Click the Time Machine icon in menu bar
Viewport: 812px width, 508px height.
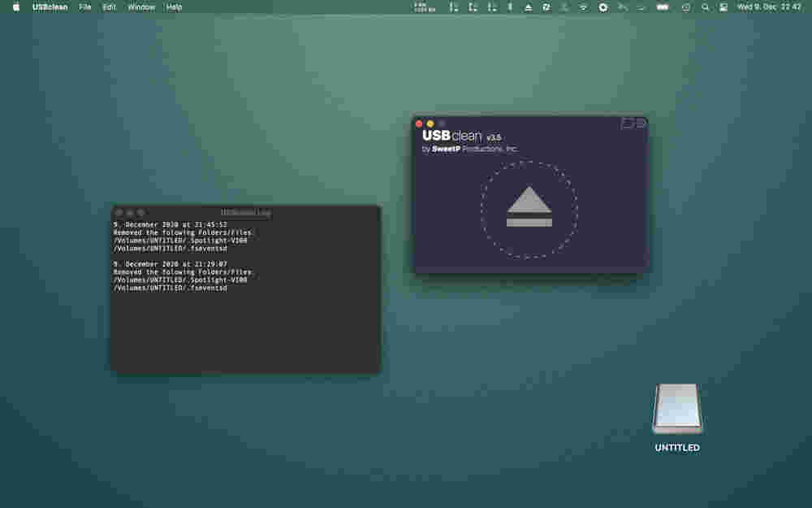(x=685, y=7)
